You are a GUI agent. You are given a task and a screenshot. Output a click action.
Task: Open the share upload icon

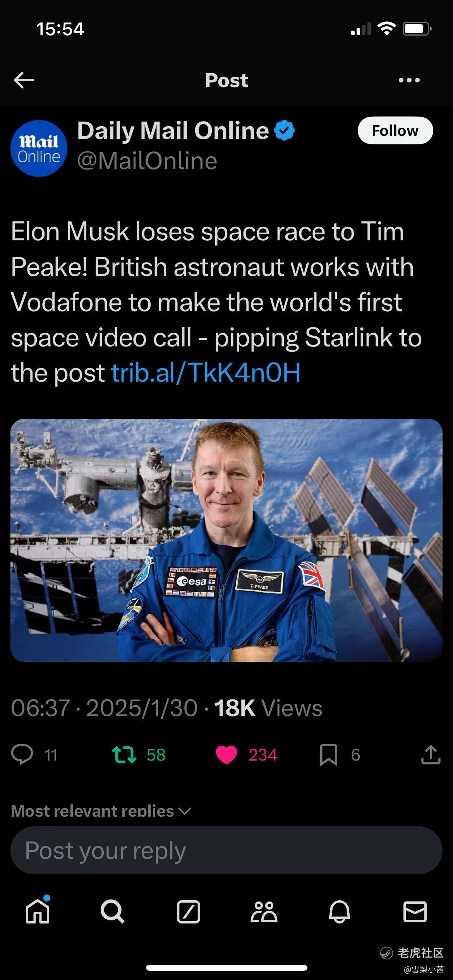[431, 755]
